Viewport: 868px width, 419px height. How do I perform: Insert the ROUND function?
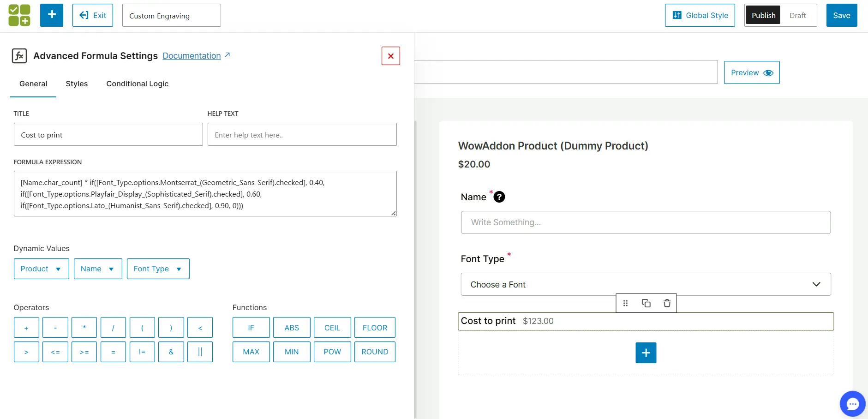(374, 352)
